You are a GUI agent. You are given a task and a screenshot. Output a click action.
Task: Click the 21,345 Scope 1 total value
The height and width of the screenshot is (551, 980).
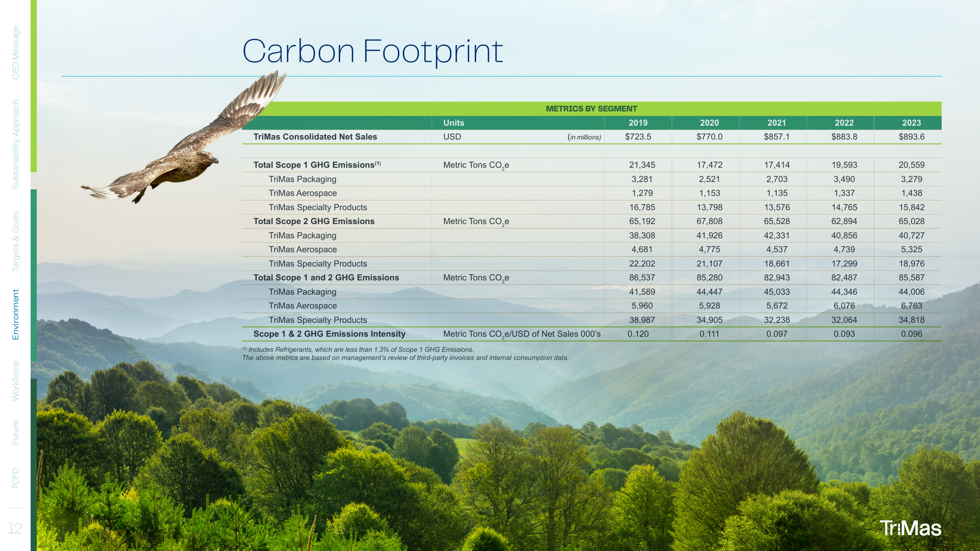coord(642,165)
